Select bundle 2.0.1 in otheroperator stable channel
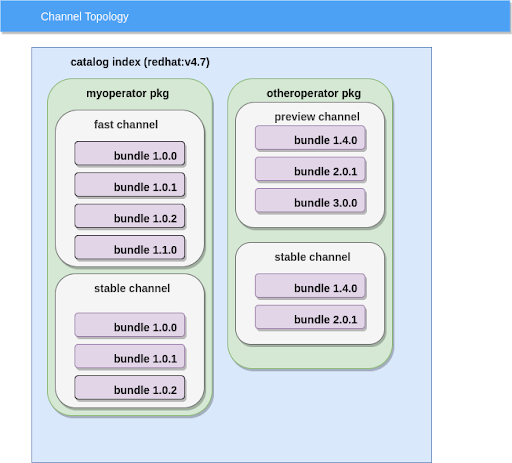This screenshot has height=463, width=512. [310, 317]
